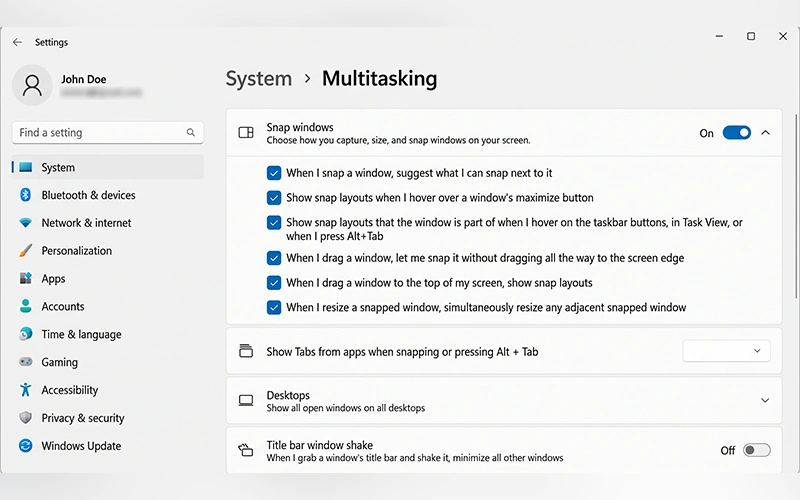Click the 'Choose how you capture, size' description

(398, 140)
